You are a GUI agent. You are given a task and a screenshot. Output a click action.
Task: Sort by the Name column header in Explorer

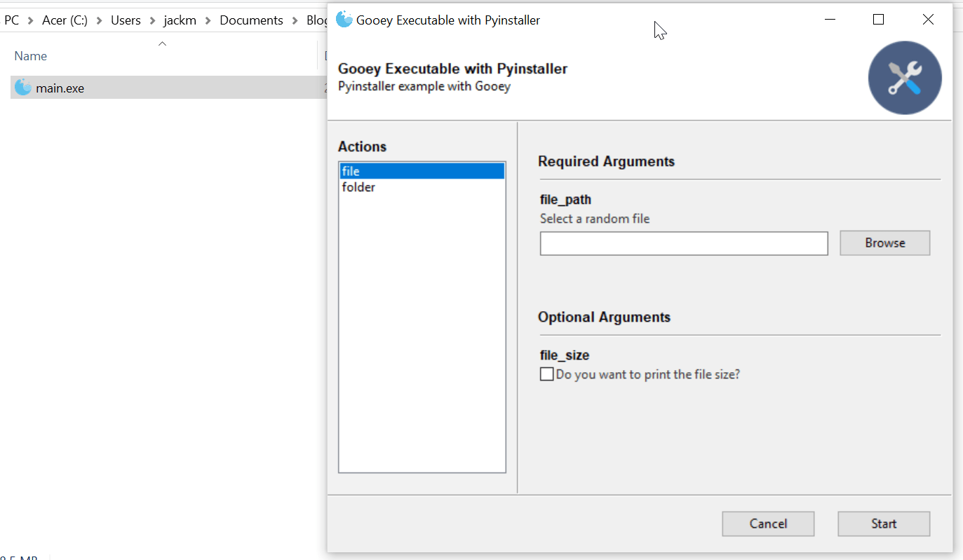click(31, 56)
